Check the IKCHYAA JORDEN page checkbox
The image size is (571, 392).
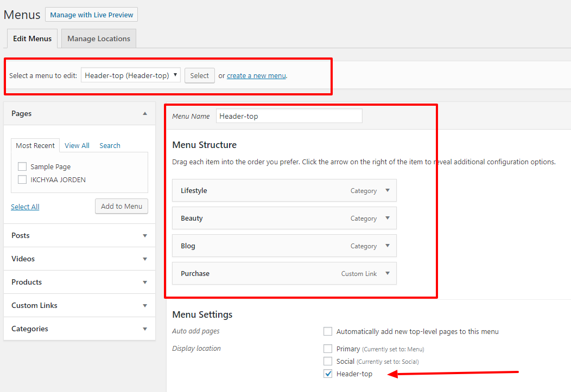(x=22, y=179)
